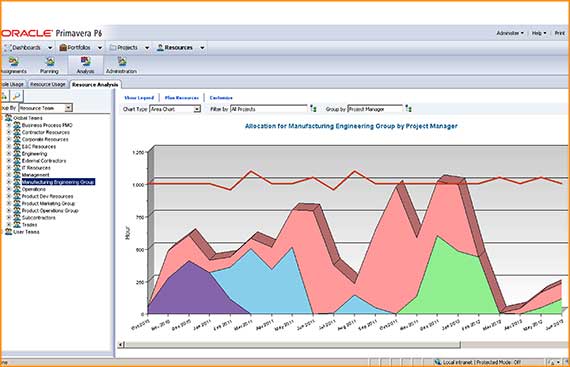Open the Resources dropdown arrow
Viewport: 570px width, 367px height.
pos(202,48)
